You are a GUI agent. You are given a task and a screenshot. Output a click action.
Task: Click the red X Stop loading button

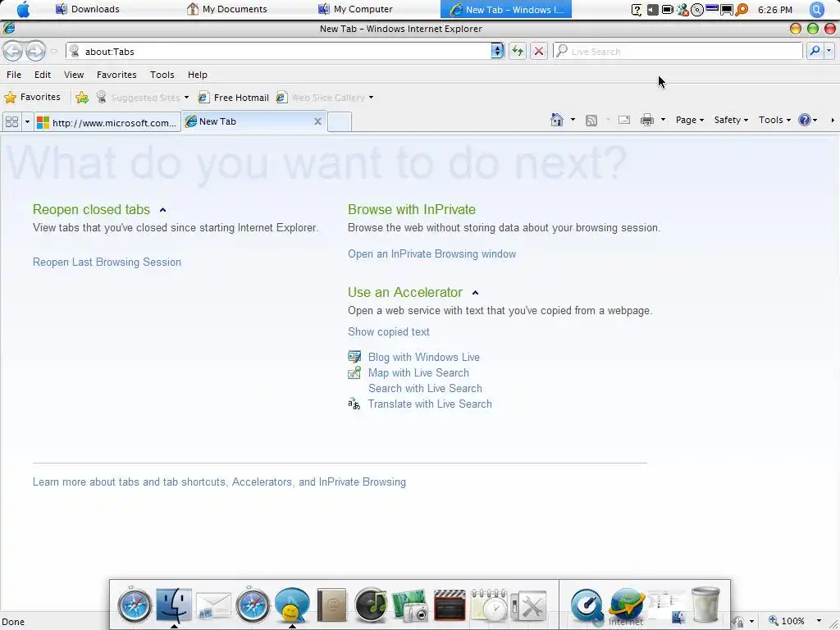[x=538, y=51]
